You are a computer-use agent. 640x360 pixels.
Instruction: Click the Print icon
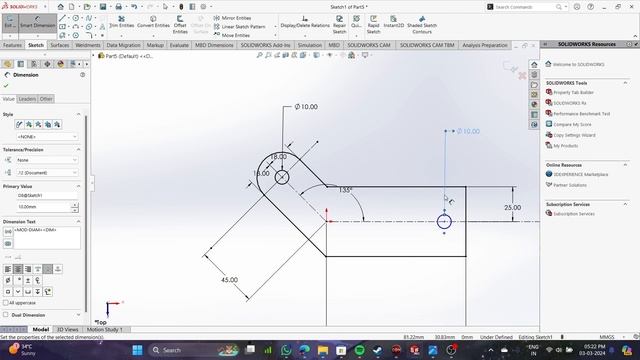118,7
